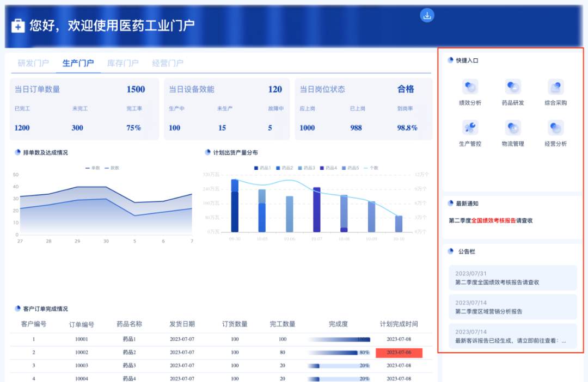
Task: Click the 100% progress bar for order 10001
Action: 339,339
